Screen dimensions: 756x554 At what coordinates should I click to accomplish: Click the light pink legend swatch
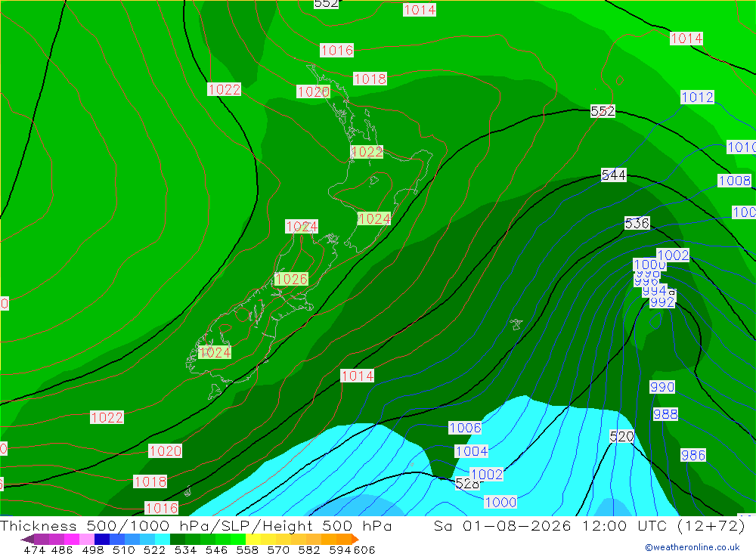click(x=87, y=539)
